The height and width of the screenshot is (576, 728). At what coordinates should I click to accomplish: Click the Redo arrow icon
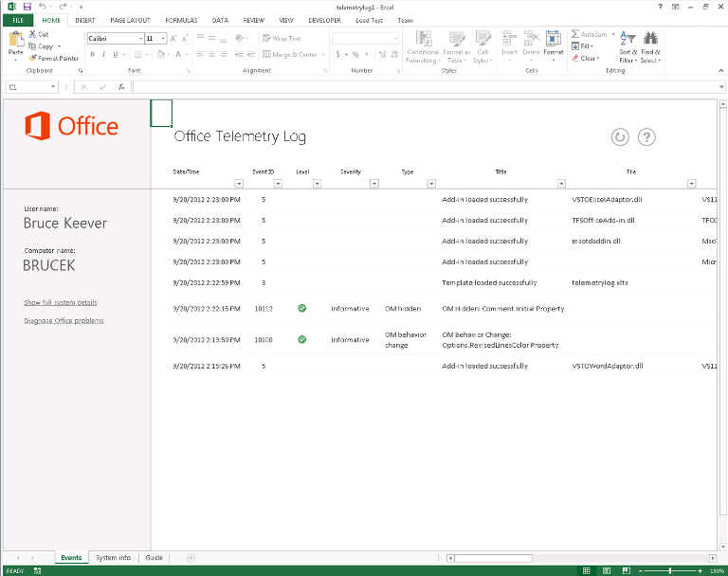coord(63,7)
